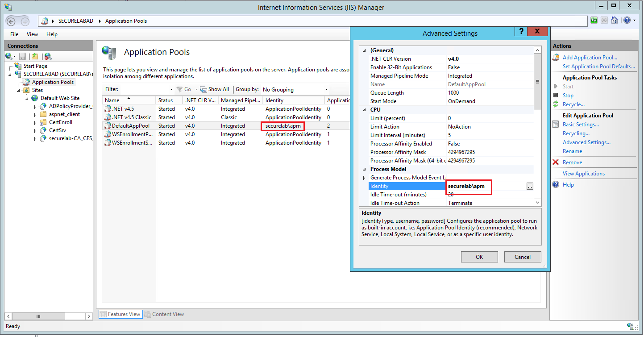The height and width of the screenshot is (337, 644).
Task: Click the Advanced Settings scrollbar up arrow
Action: point(538,50)
